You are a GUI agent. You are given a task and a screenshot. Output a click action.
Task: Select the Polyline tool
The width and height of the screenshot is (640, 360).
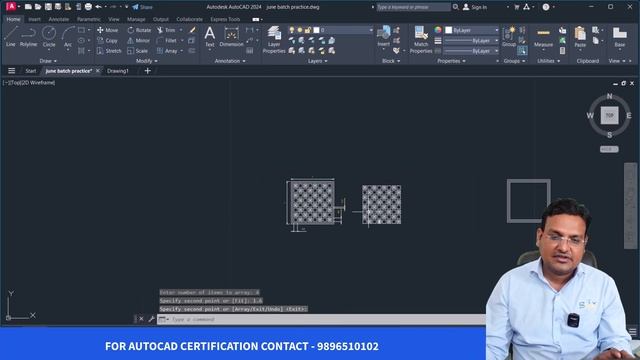pos(28,36)
